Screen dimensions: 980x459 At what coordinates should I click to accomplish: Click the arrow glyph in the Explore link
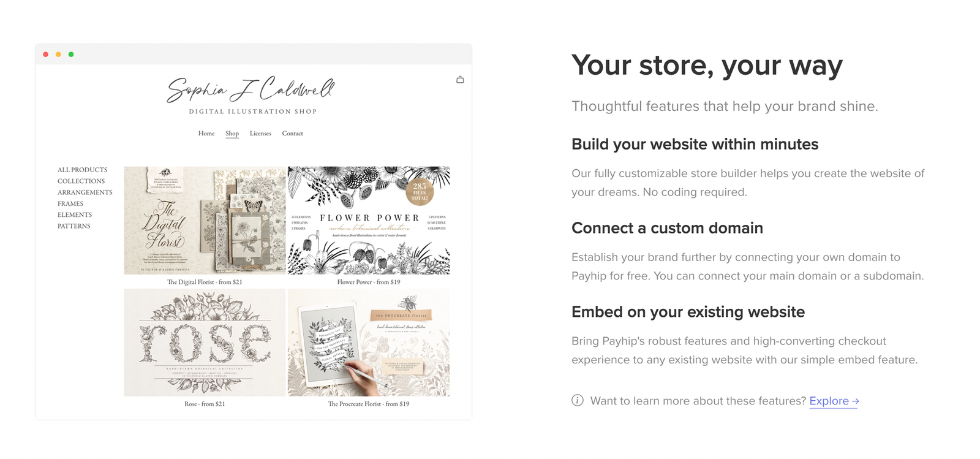click(x=855, y=400)
